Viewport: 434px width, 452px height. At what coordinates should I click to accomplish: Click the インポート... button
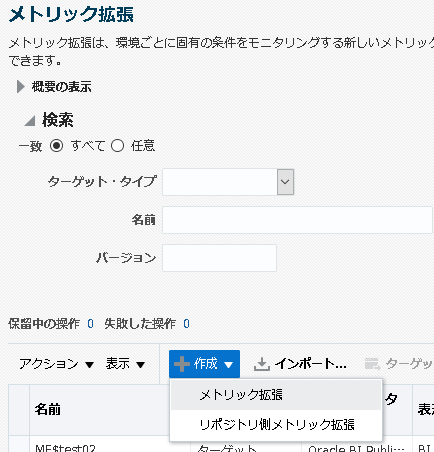pyautogui.click(x=300, y=364)
